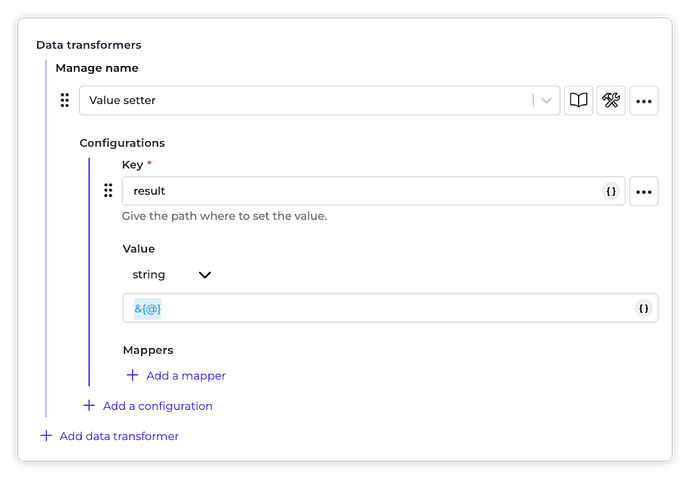Click the Configurations heading

tap(122, 143)
